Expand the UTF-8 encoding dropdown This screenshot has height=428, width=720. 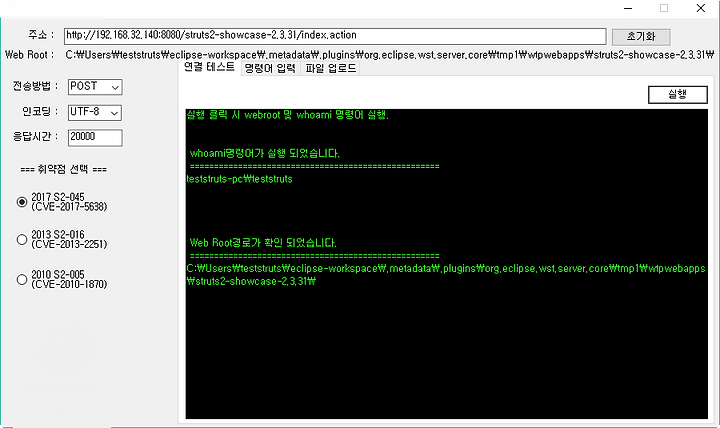pos(95,112)
